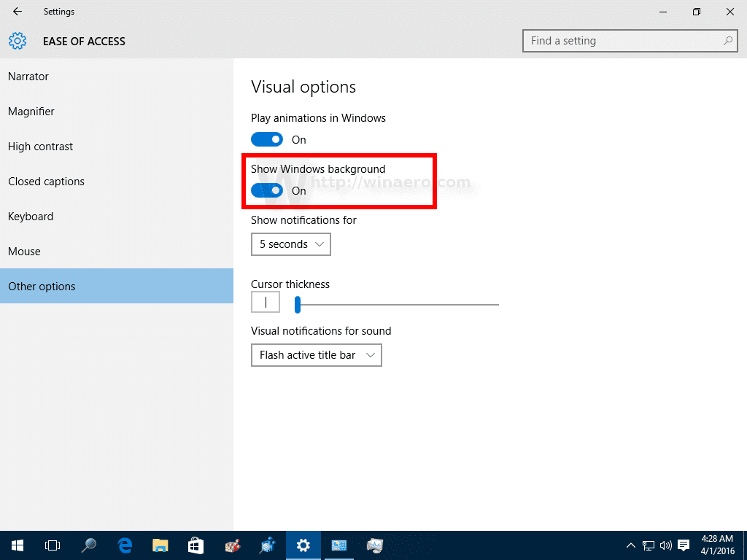Close the Settings window
Screen dimensions: 747x560
click(729, 12)
